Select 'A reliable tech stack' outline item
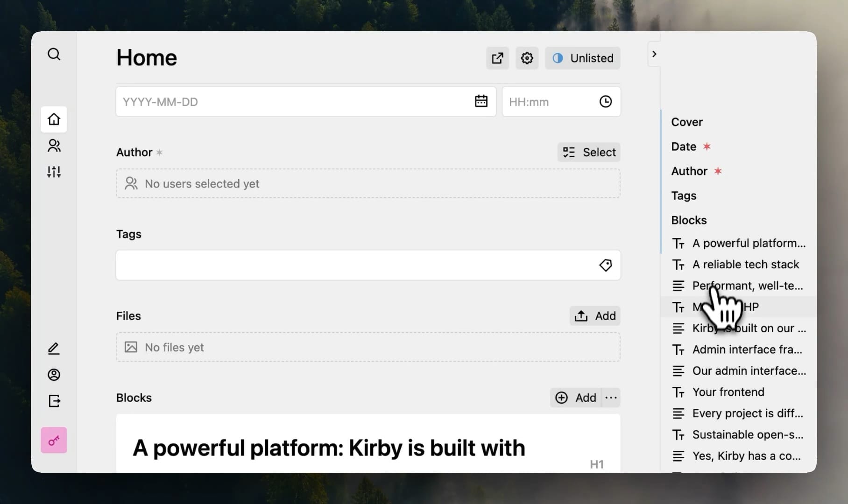This screenshot has width=848, height=504. (x=745, y=265)
